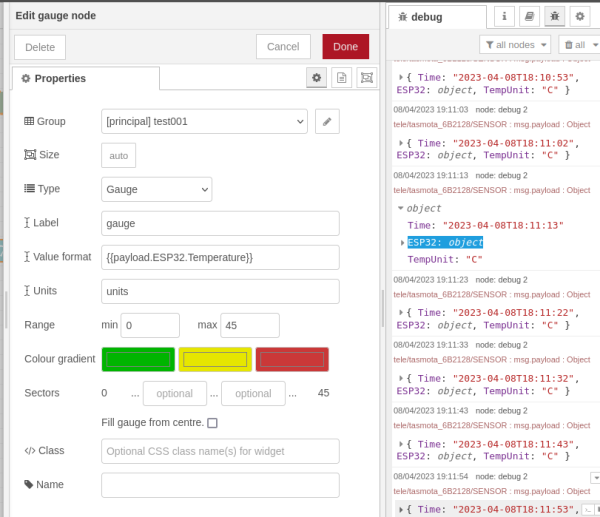Image resolution: width=600 pixels, height=517 pixels.
Task: Click the Delete button
Action: 40,47
